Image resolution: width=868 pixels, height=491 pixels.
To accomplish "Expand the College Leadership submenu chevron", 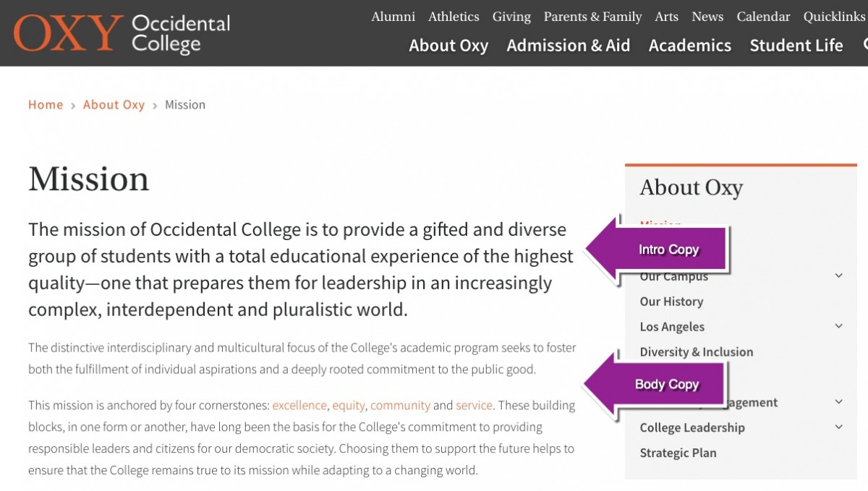I will coord(839,427).
